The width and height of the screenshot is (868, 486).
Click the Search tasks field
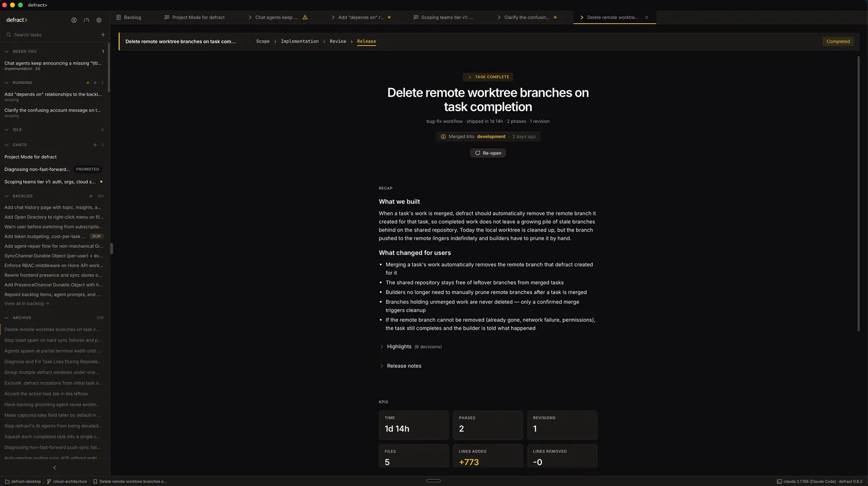(52, 35)
